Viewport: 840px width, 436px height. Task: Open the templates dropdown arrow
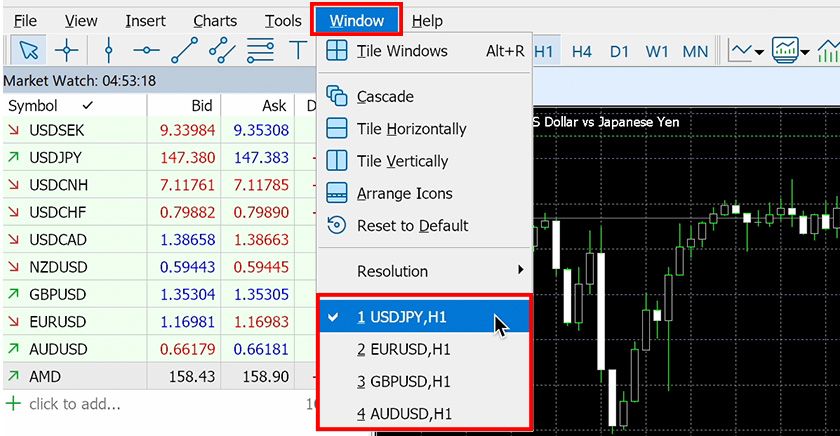click(x=805, y=51)
